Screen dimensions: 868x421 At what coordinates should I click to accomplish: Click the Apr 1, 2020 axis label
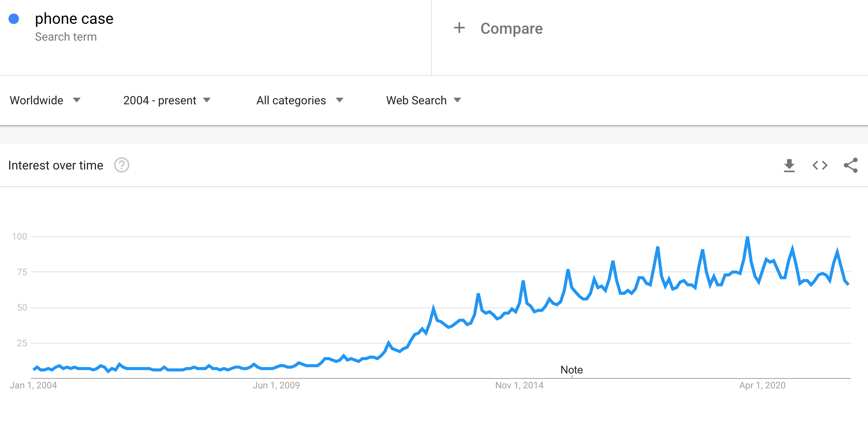pos(762,385)
